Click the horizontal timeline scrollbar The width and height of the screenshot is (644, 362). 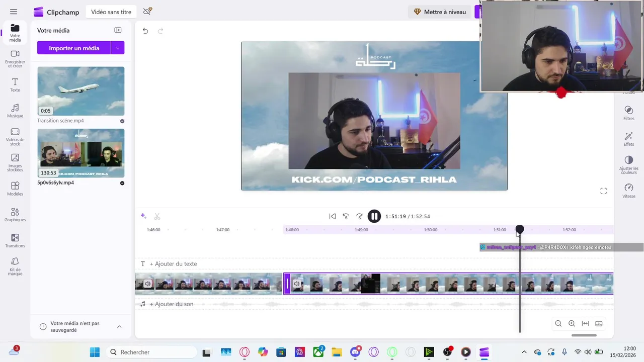click(584, 335)
